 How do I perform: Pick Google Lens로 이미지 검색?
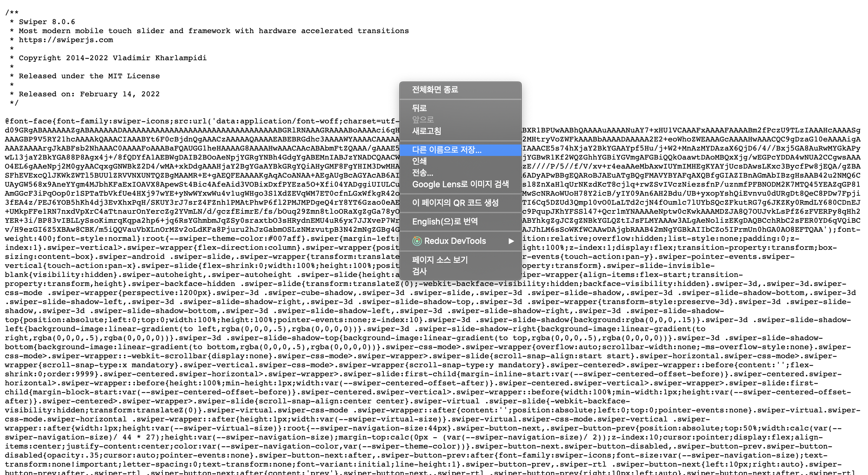[x=460, y=184]
